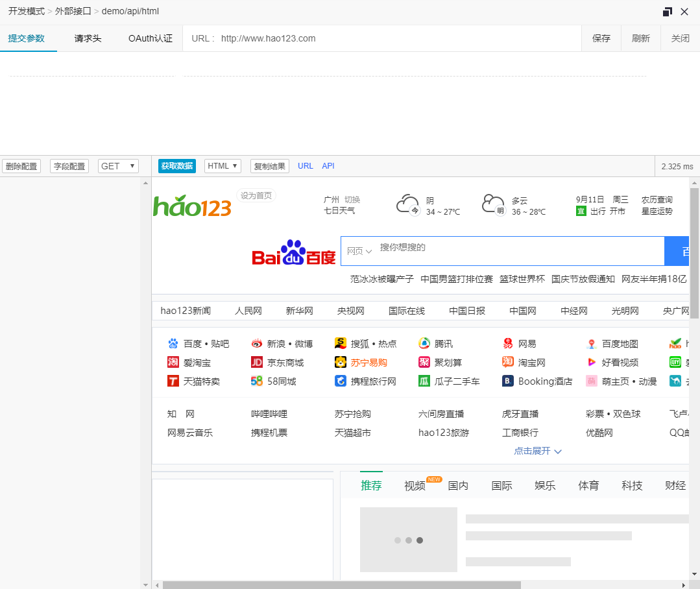Open the 新华网 link
Image resolution: width=700 pixels, height=589 pixels.
click(x=300, y=311)
